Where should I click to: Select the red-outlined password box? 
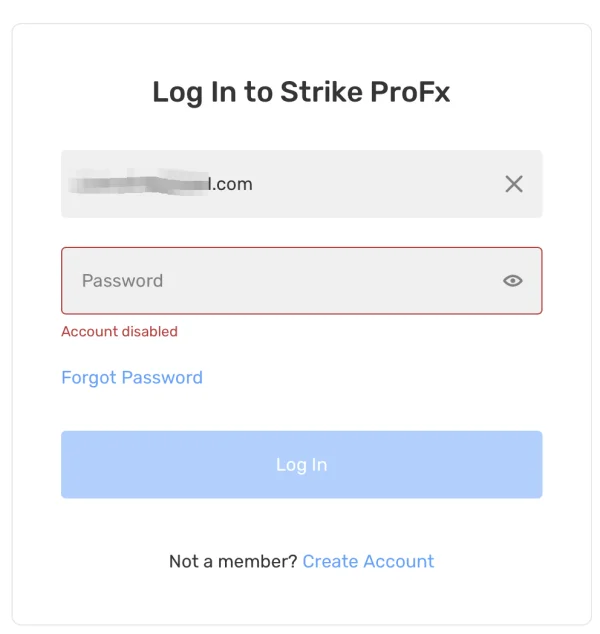[x=300, y=281]
